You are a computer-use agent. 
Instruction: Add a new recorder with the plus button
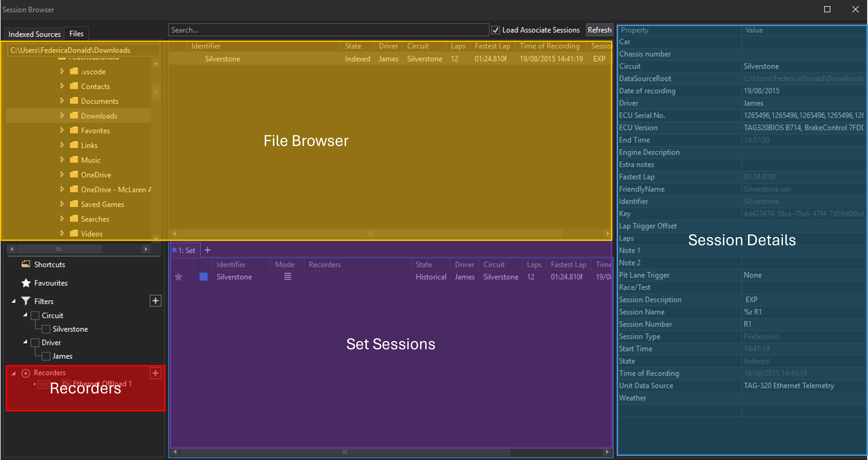click(x=155, y=373)
